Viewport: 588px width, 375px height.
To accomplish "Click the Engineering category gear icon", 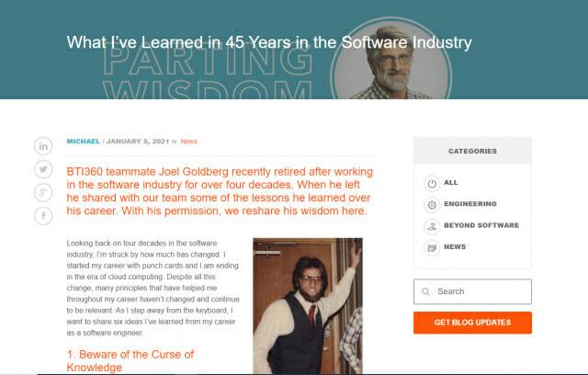I will 432,204.
